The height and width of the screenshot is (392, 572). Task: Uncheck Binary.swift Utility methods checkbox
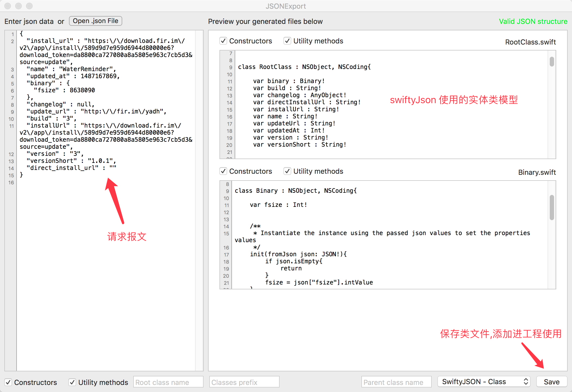(x=287, y=171)
